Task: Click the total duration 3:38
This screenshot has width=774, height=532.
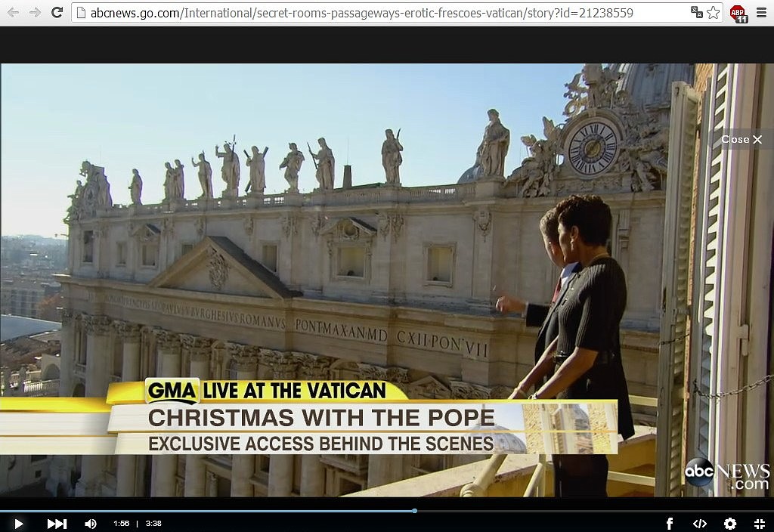Action: coord(153,523)
